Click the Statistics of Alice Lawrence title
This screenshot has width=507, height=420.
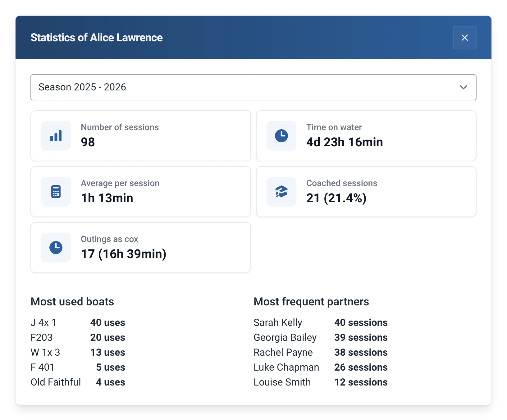tap(97, 38)
